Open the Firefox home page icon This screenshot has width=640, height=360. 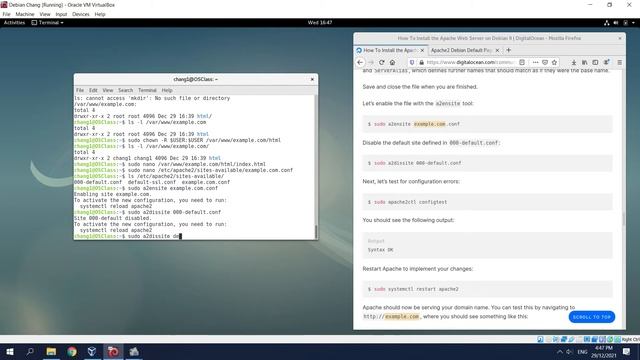(392, 62)
